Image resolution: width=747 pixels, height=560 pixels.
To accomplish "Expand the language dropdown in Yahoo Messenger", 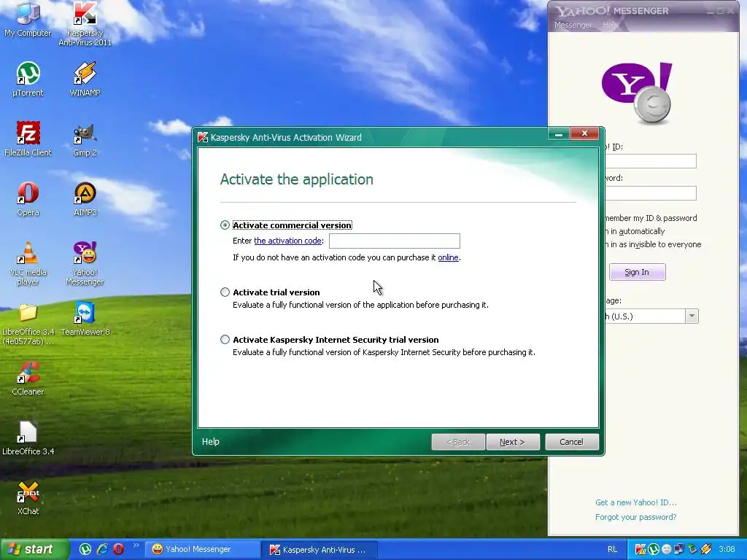I will pyautogui.click(x=692, y=316).
